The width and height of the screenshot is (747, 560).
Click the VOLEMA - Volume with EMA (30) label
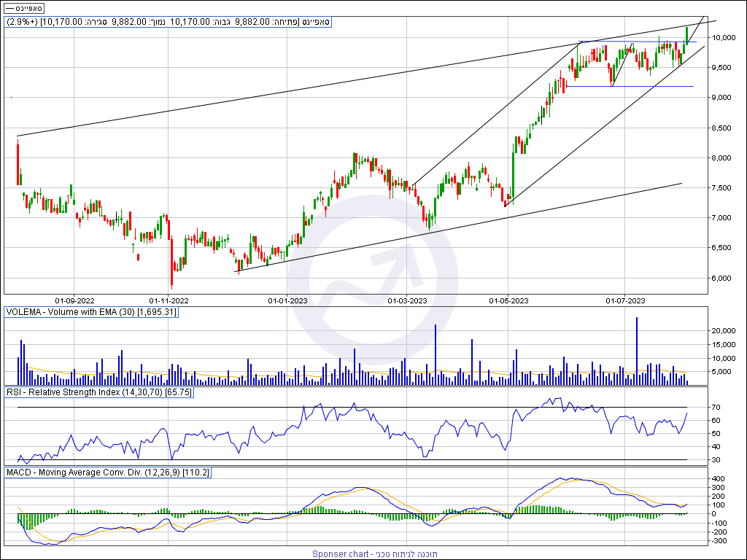[x=91, y=312]
